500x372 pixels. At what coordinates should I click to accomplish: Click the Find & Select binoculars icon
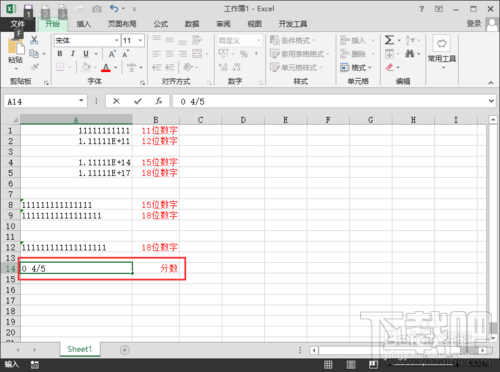[410, 54]
